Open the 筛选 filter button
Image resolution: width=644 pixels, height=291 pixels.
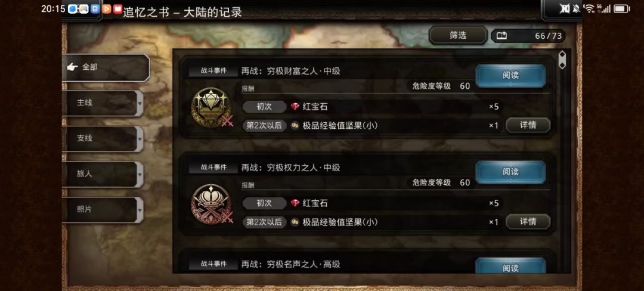[x=458, y=36]
